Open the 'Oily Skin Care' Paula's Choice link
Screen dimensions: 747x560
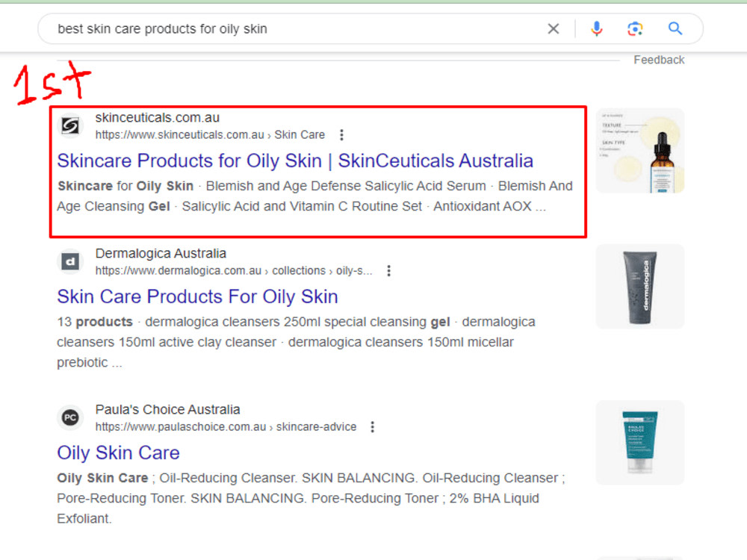point(118,453)
